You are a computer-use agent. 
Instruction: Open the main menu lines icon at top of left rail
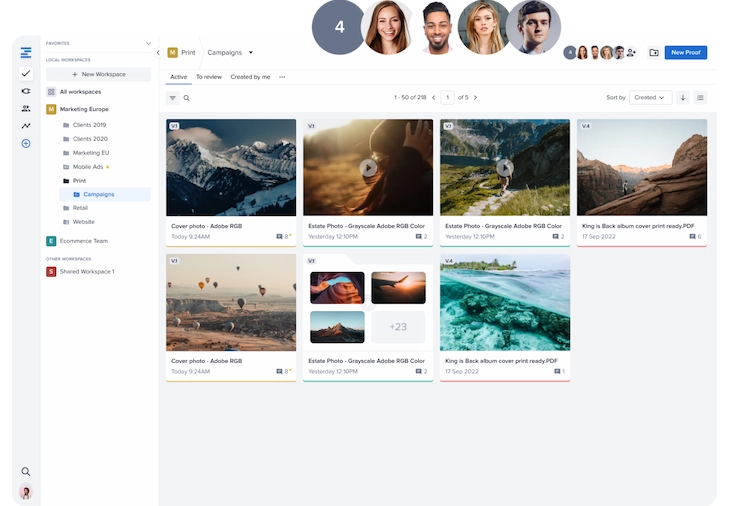(26, 53)
